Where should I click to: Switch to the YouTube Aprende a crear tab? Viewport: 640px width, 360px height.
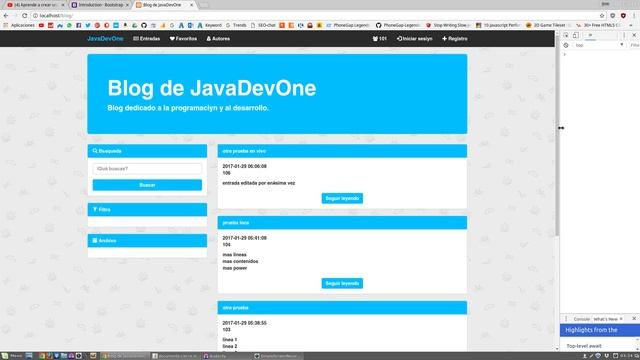pos(35,5)
